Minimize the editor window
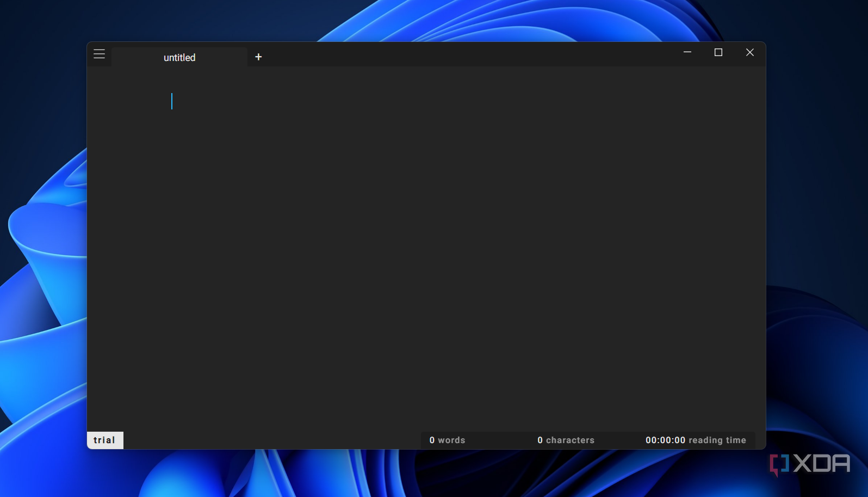Screen dimensions: 868x497 pos(687,52)
